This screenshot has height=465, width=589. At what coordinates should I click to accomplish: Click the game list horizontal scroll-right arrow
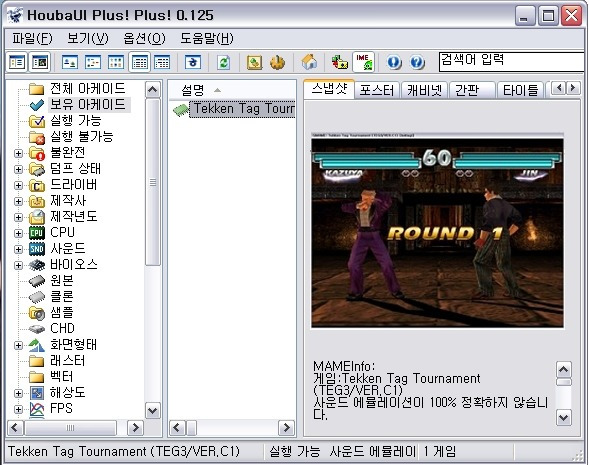coord(286,427)
